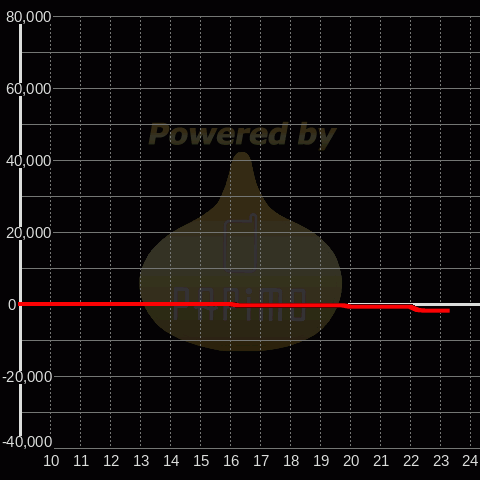The image size is (480, 480).
Task: Click the 20,000 y-axis label
Action: (29, 233)
